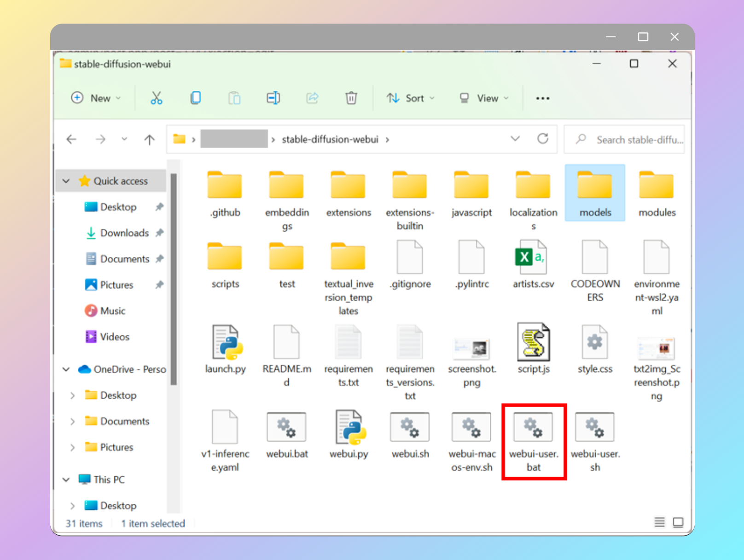Viewport: 744px width, 560px height.
Task: Cut the selected item using toolbar scissors
Action: pos(156,98)
